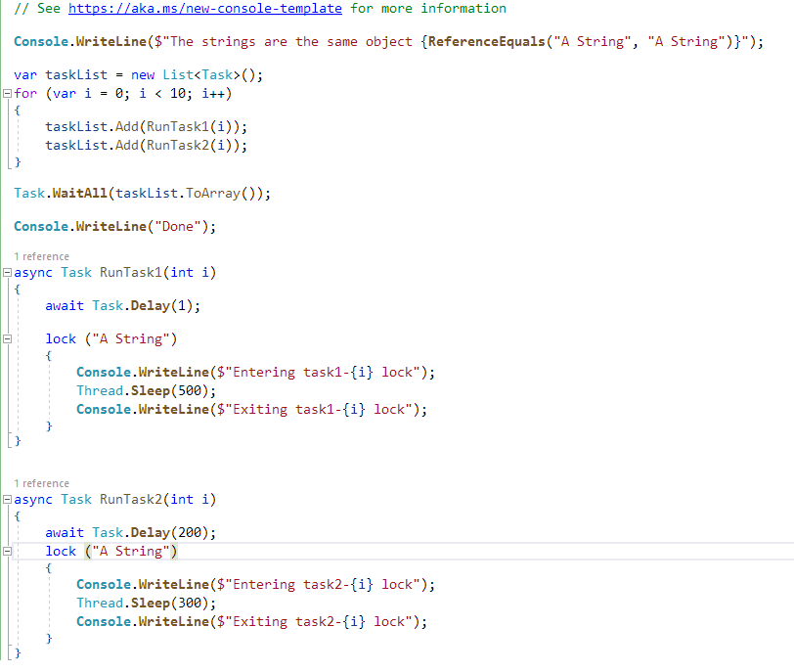Collapse the lock block inside RunTask2

click(x=7, y=551)
